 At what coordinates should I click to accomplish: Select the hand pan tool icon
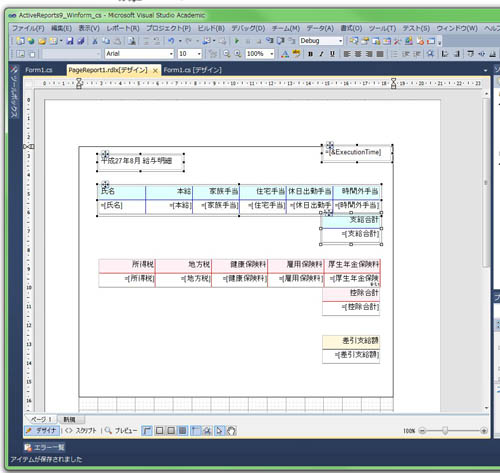231,431
